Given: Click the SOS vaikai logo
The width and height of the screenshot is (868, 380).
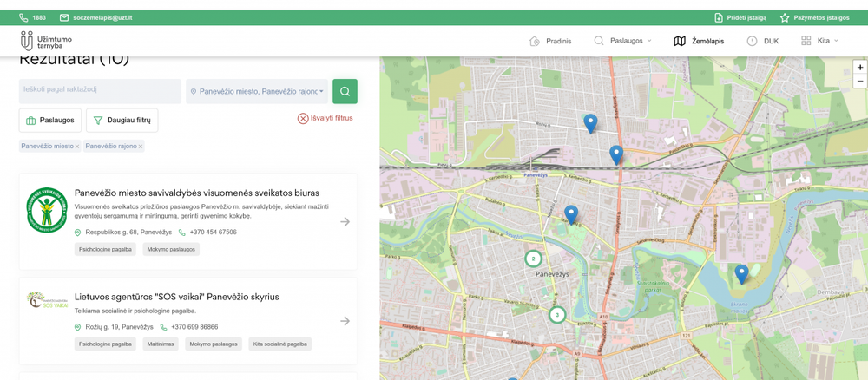Looking at the screenshot, I should pos(47,300).
